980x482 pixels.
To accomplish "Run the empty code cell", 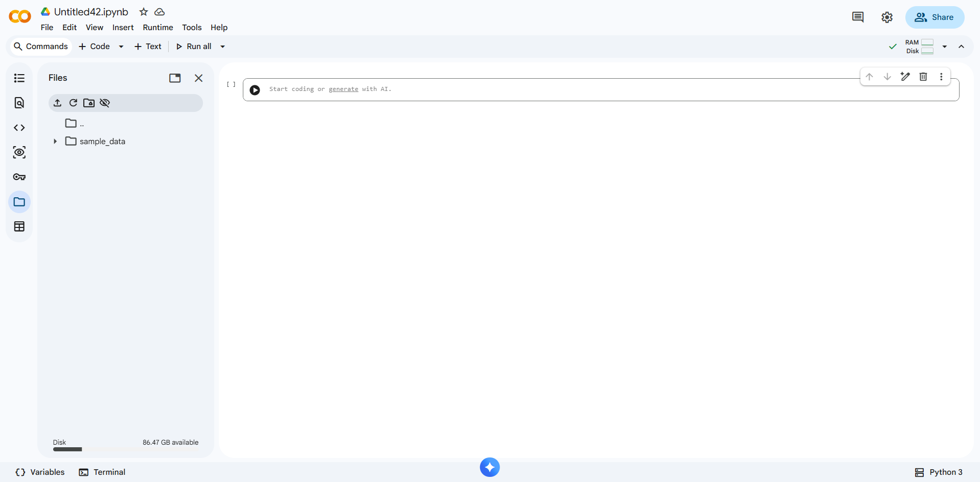I will [x=255, y=90].
